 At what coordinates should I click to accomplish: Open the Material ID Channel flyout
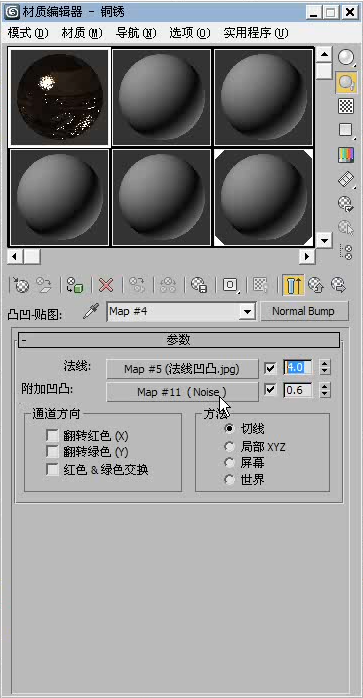tap(230, 285)
